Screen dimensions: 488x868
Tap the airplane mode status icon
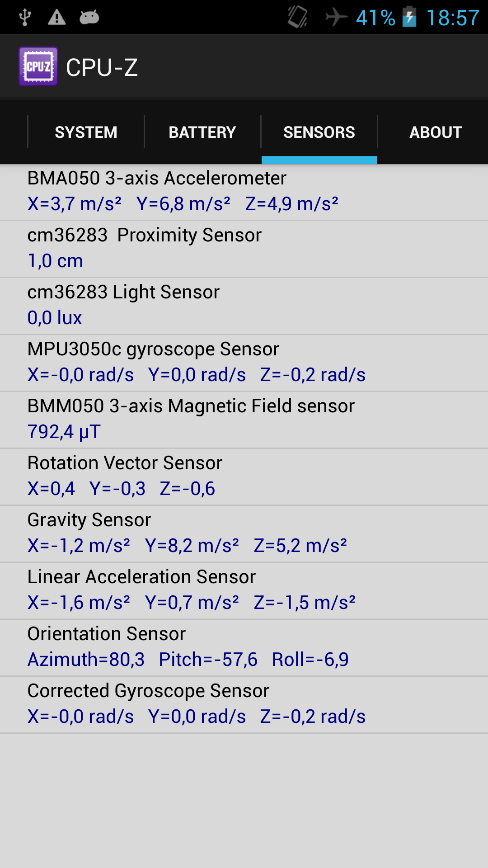pos(336,17)
